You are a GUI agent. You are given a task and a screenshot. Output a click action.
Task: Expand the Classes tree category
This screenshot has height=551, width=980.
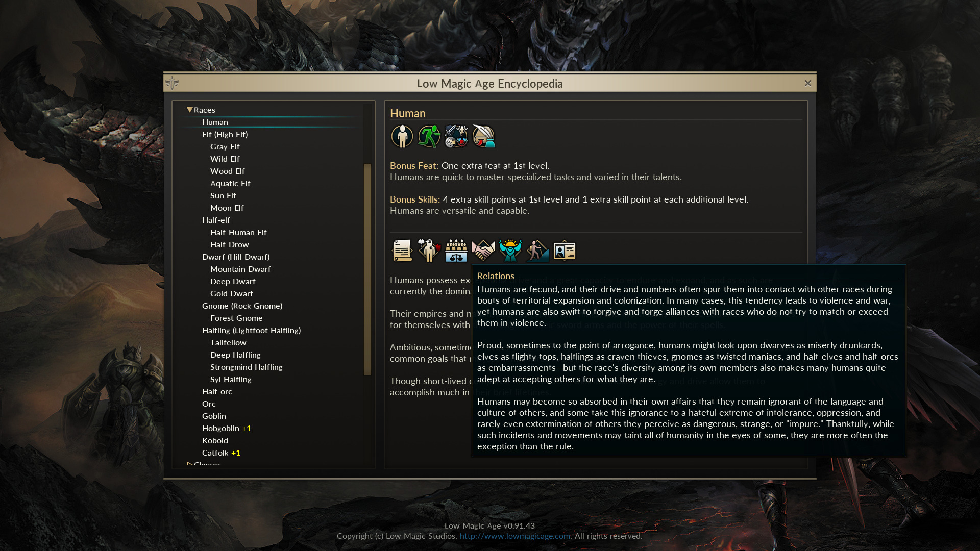tap(190, 464)
